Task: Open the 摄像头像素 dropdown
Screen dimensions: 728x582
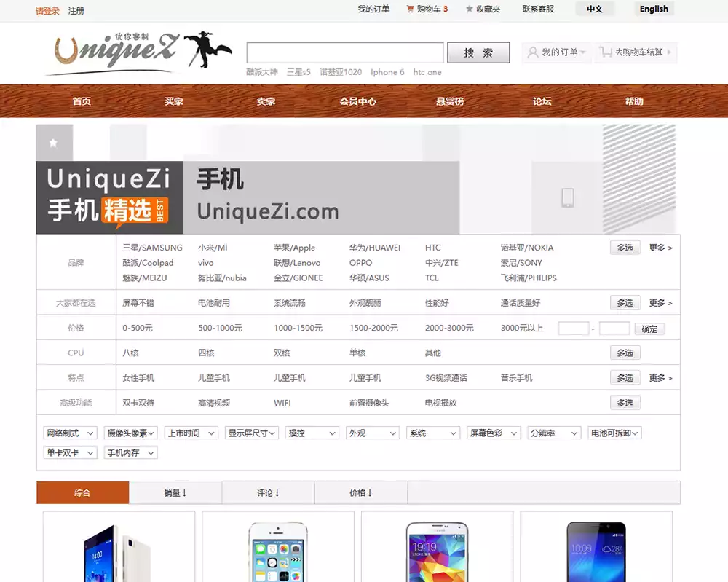Action: [x=130, y=433]
